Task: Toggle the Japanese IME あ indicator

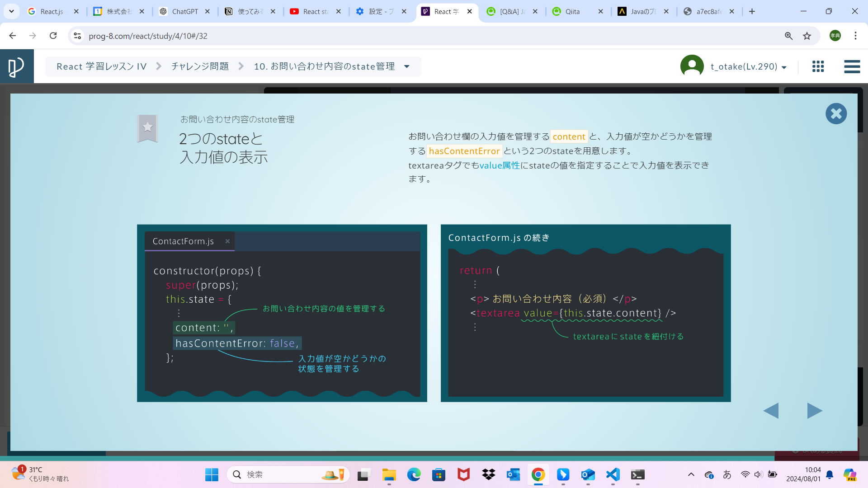Action: [727, 474]
